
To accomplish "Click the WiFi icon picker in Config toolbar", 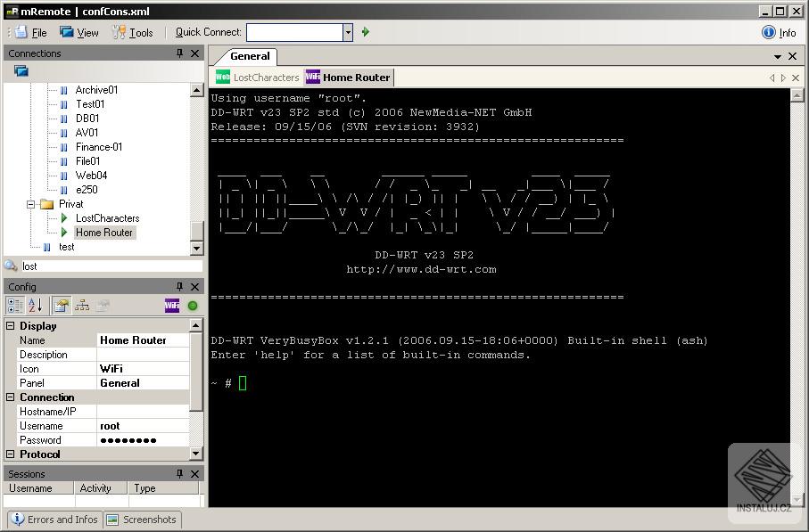I will tap(172, 306).
